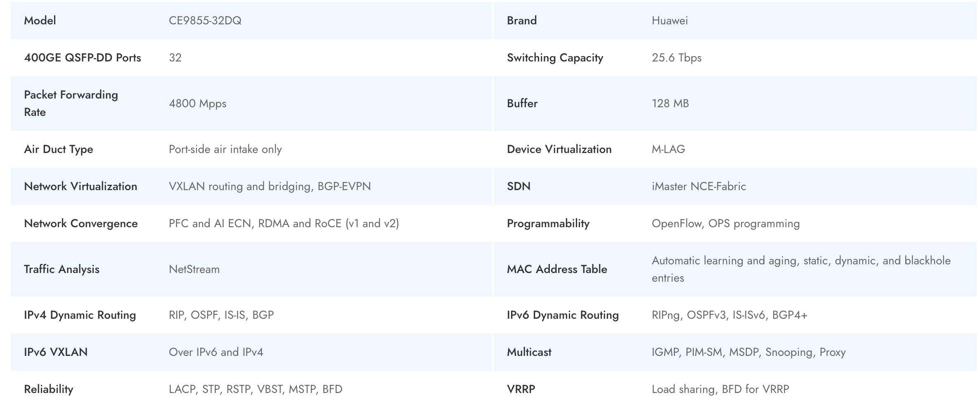The width and height of the screenshot is (980, 400).
Task: Click the RIP, OSPF, IS-IS, BGP value
Action: click(x=221, y=315)
